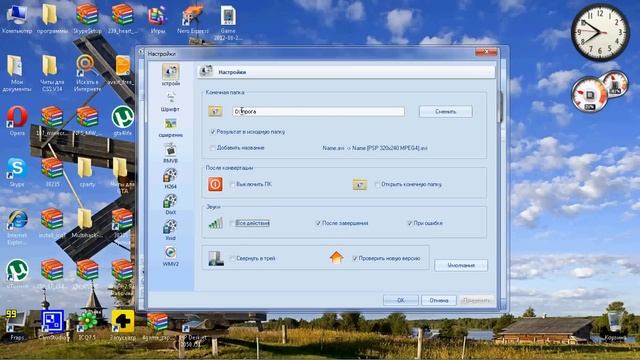Image resolution: width=640 pixels, height=360 pixels.
Task: Click in the destination folder path field
Action: click(318, 111)
